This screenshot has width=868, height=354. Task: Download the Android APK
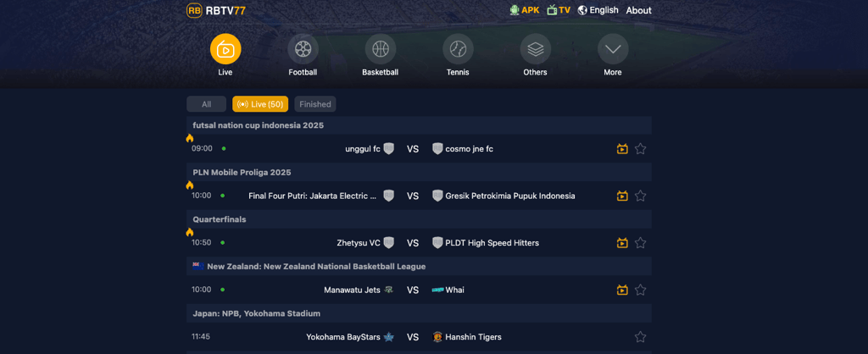[524, 10]
